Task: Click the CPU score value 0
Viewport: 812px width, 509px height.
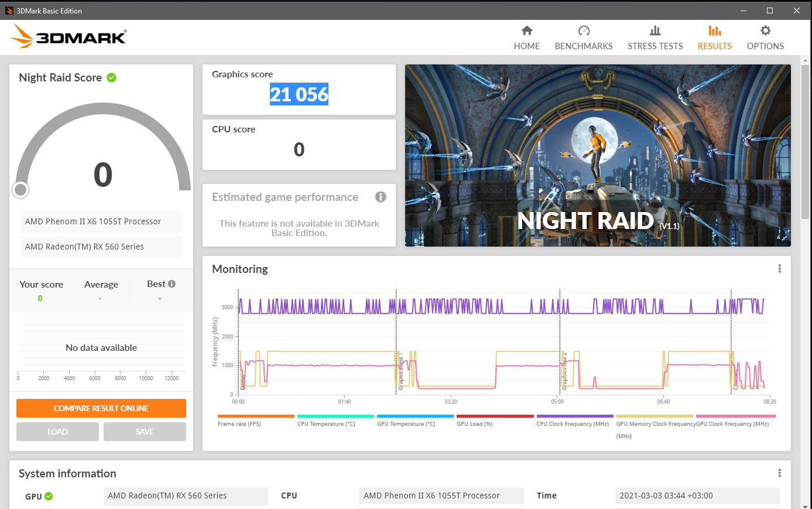Action: [x=299, y=149]
